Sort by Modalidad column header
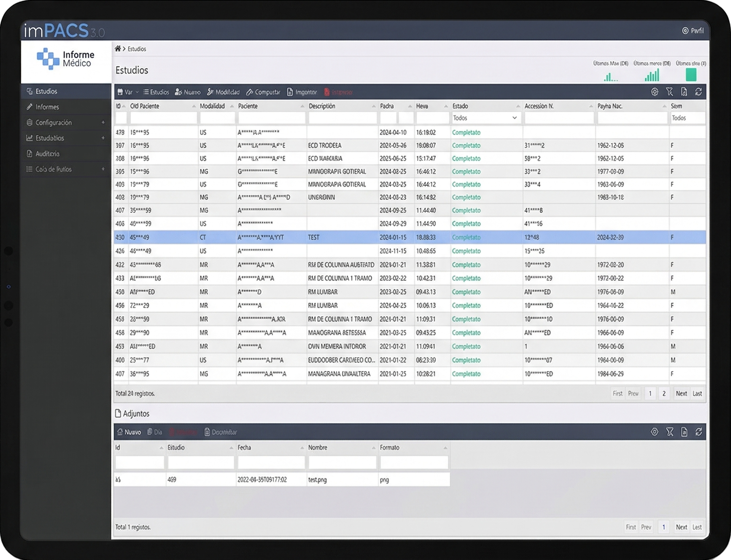Screen dimensions: 731x560 point(216,106)
